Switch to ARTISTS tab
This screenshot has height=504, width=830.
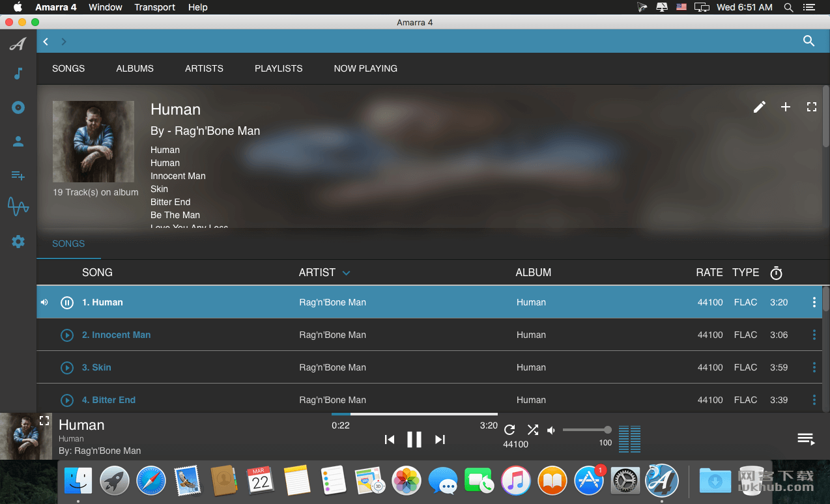pyautogui.click(x=204, y=68)
